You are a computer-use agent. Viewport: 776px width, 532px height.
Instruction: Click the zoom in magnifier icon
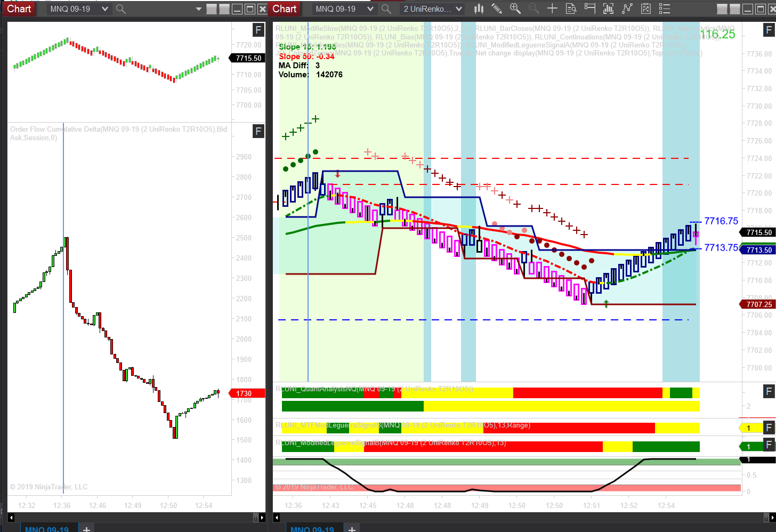pyautogui.click(x=515, y=9)
